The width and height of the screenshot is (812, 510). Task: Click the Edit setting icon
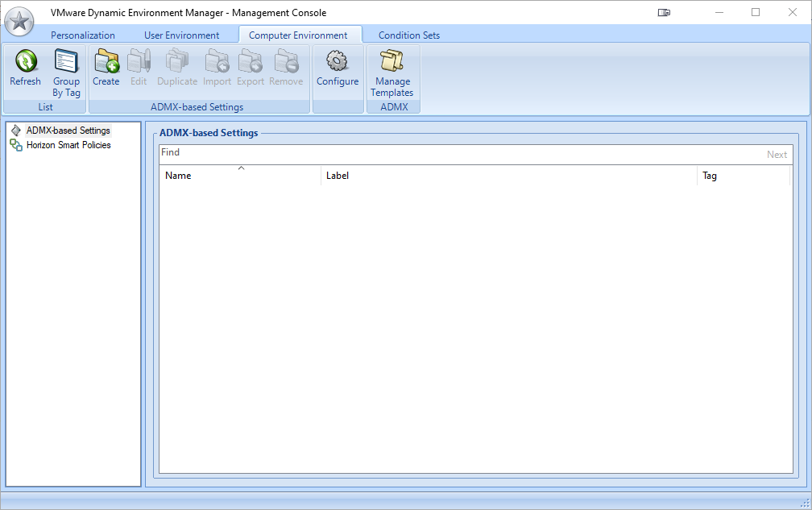(139, 61)
